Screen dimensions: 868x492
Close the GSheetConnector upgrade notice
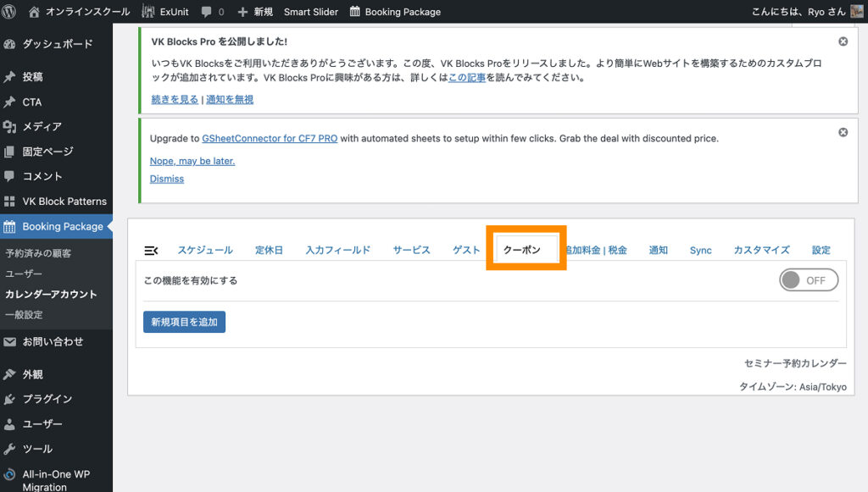click(843, 132)
